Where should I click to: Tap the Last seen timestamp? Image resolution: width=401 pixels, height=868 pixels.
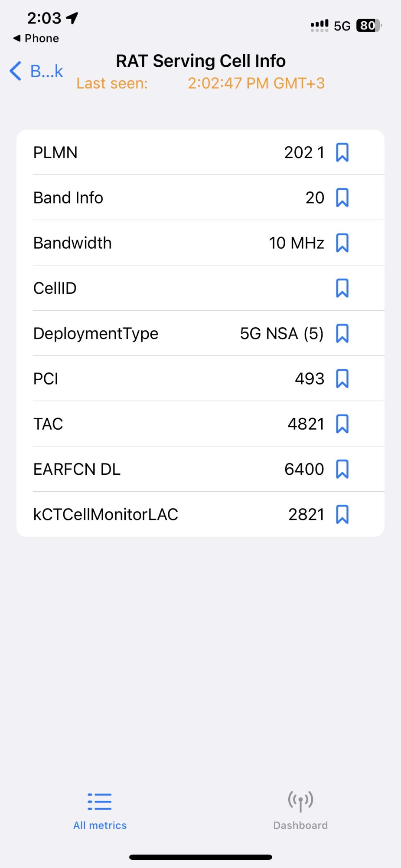(x=256, y=83)
